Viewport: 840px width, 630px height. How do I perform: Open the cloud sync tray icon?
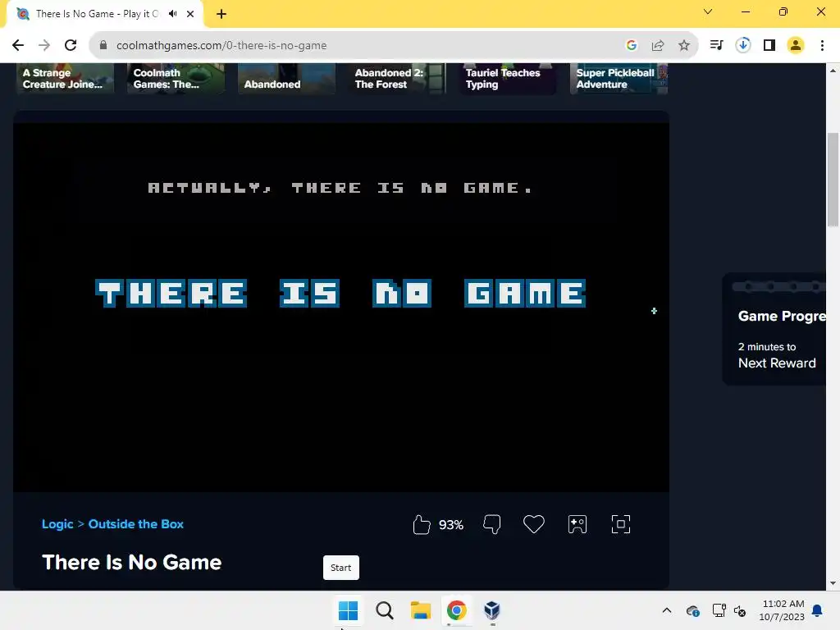point(692,610)
